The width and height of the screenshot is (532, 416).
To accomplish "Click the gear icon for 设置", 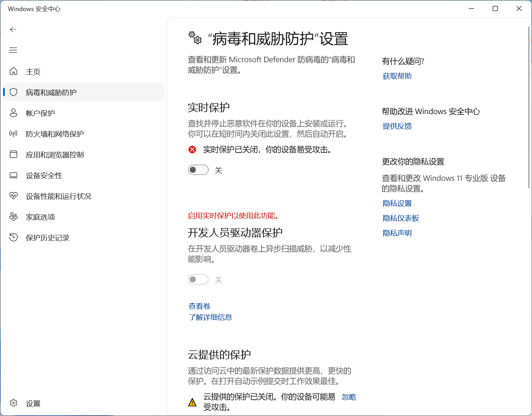I will coord(13,403).
